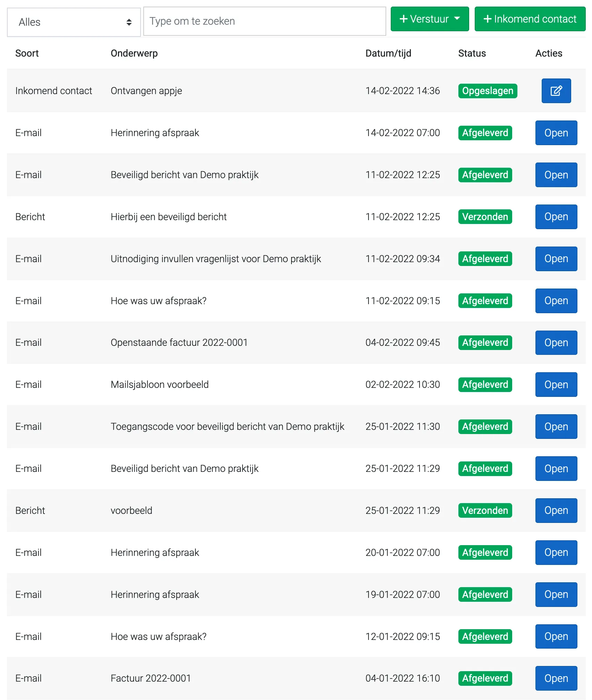The image size is (592, 700).
Task: Open the Factuur 2022-0001 email
Action: click(x=556, y=678)
